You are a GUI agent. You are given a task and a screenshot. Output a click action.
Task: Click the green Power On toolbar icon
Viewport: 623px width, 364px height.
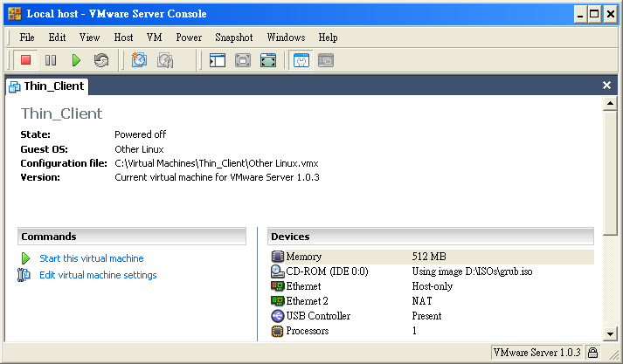76,60
